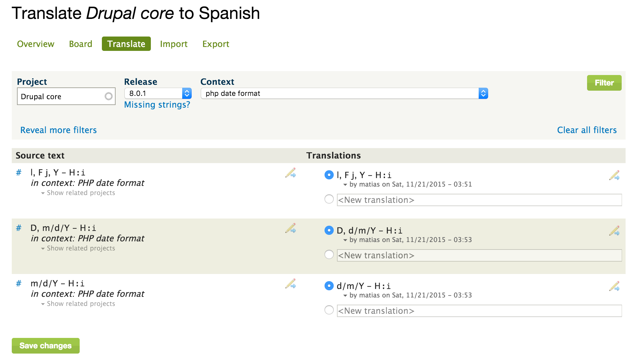
Task: Click the Save changes button
Action: point(46,346)
